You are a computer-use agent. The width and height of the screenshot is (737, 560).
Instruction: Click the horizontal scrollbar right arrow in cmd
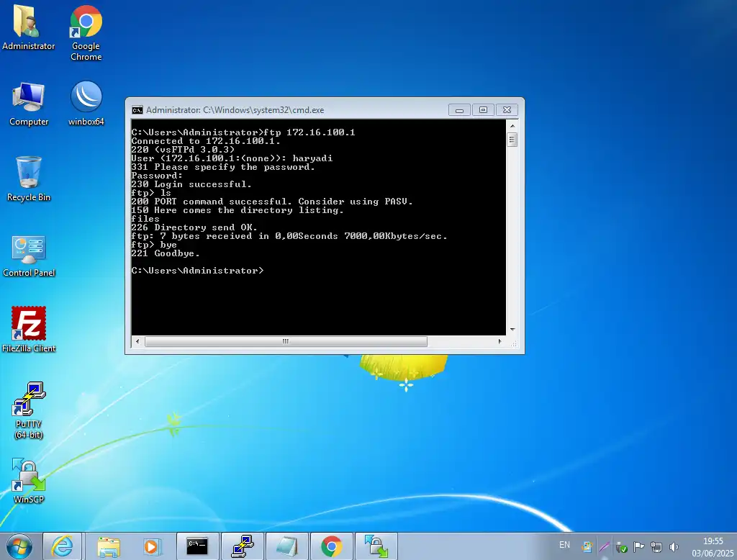tap(501, 341)
